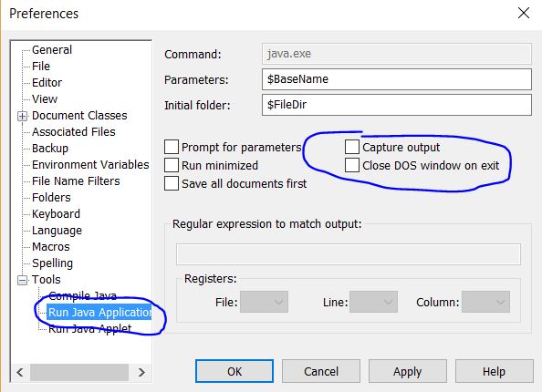Check Close DOS window on exit
542x392 pixels.
coord(352,165)
